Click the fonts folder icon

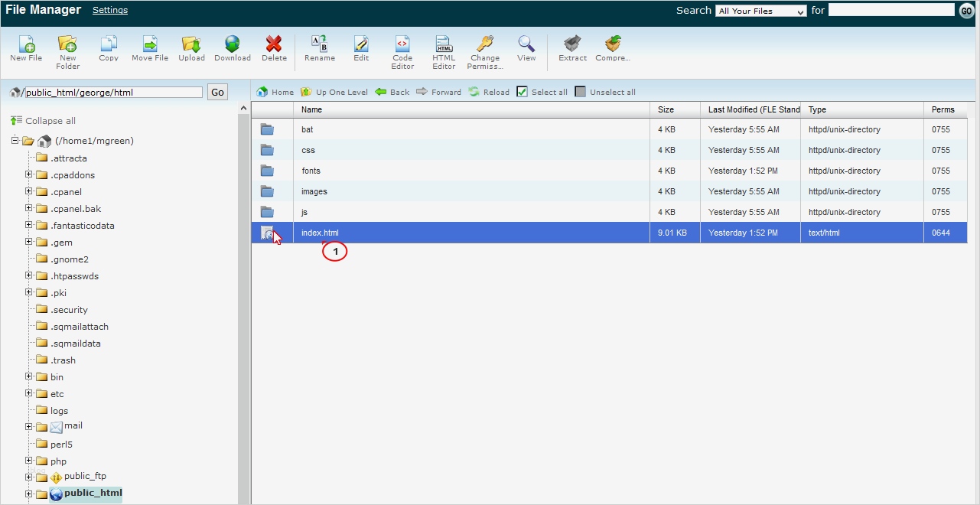[x=267, y=171]
